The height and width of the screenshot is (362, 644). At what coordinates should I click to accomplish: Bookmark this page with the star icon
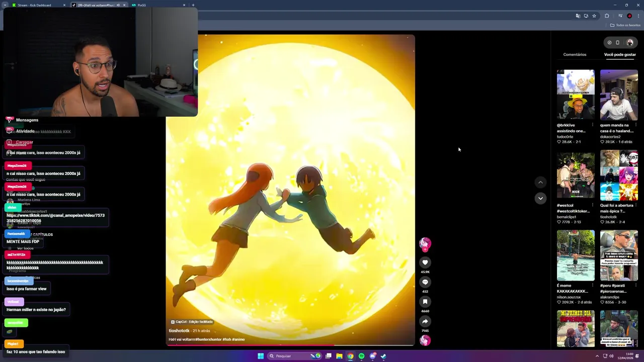click(x=594, y=16)
